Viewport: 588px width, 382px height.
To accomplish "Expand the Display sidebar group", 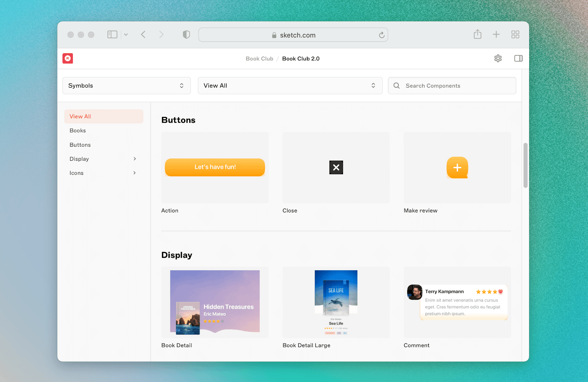I will tap(134, 159).
